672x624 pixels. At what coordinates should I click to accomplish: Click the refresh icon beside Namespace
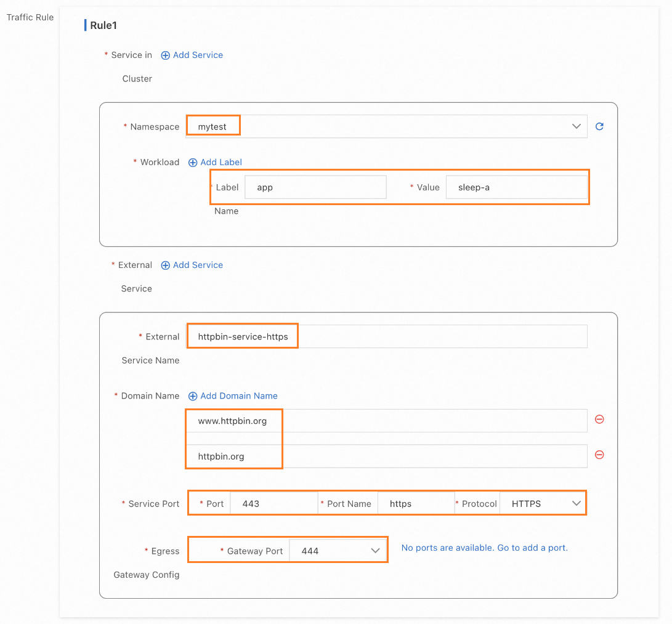pyautogui.click(x=599, y=127)
